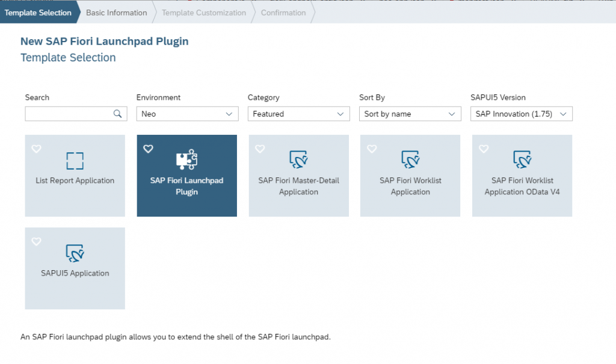
Task: Click the Launchpad Plugin puzzle-piece icon
Action: pyautogui.click(x=186, y=159)
